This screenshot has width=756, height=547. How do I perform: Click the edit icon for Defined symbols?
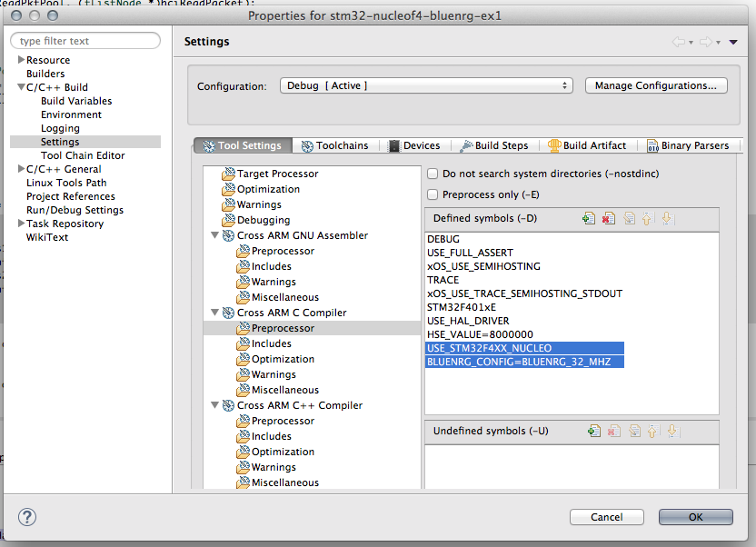pyautogui.click(x=629, y=218)
